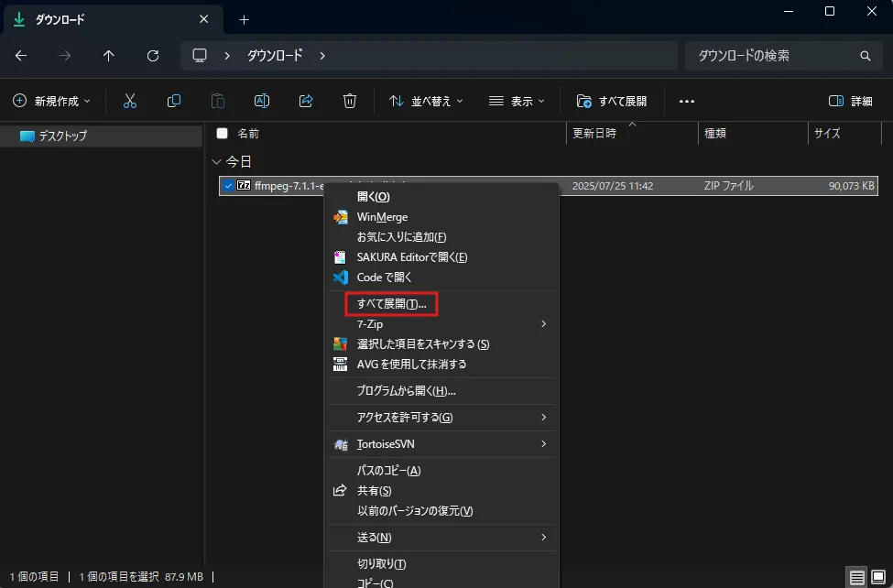Image resolution: width=893 pixels, height=588 pixels.
Task: Add a new tab with plus icon
Action: 245,20
